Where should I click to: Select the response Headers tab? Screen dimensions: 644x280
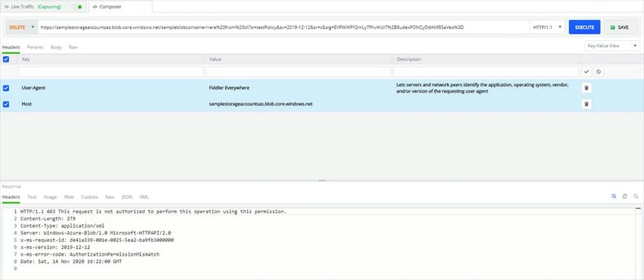coord(11,197)
